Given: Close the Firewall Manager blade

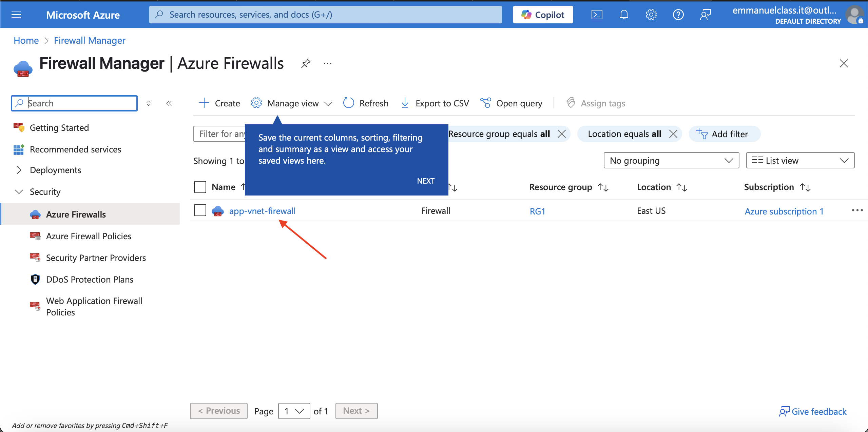Looking at the screenshot, I should pyautogui.click(x=844, y=63).
